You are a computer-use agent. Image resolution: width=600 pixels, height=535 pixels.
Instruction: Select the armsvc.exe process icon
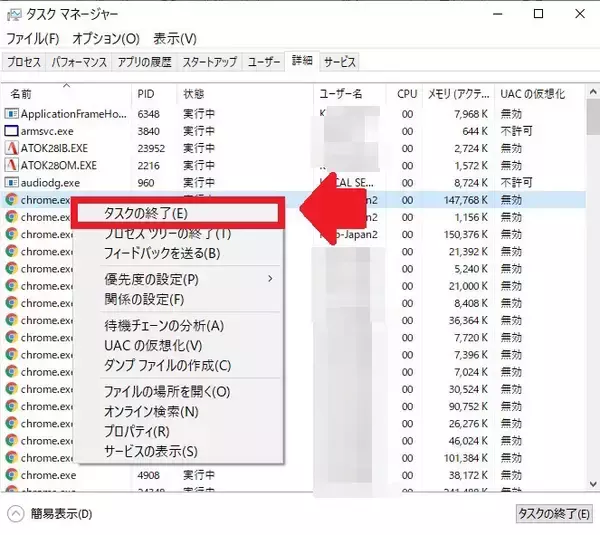click(x=12, y=131)
